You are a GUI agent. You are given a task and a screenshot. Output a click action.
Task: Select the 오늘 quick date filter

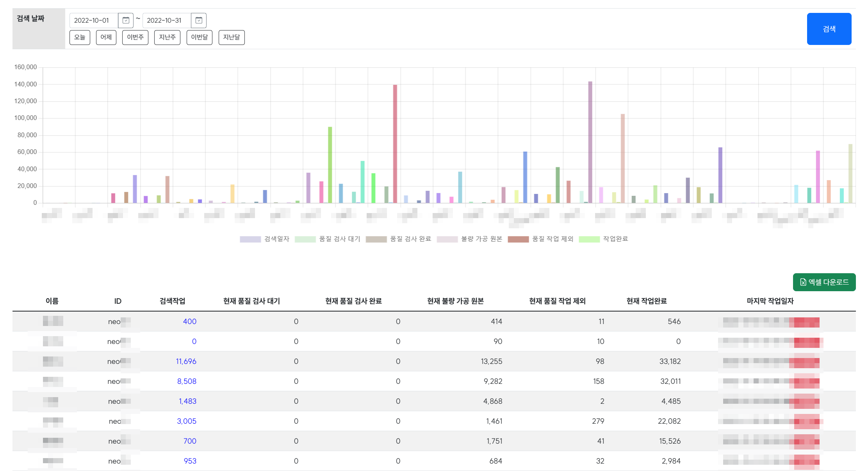(x=80, y=37)
